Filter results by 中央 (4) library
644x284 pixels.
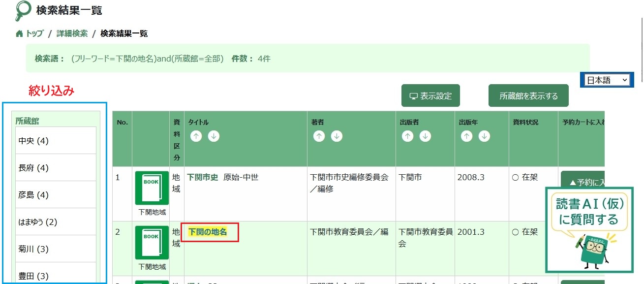point(56,141)
